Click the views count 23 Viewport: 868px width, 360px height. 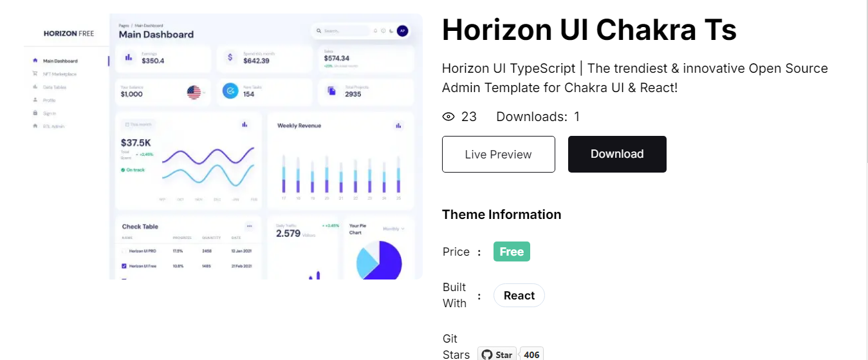(469, 117)
